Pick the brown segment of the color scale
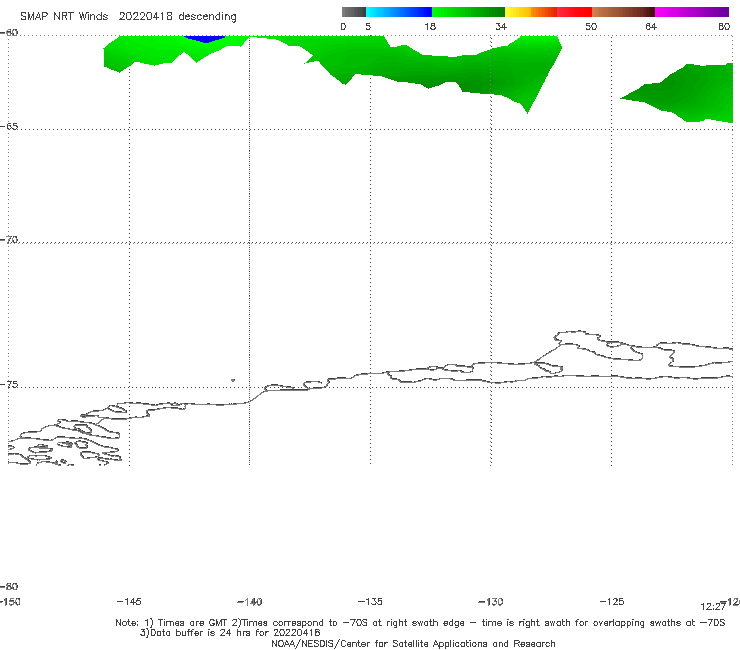The image size is (740, 650). [623, 12]
